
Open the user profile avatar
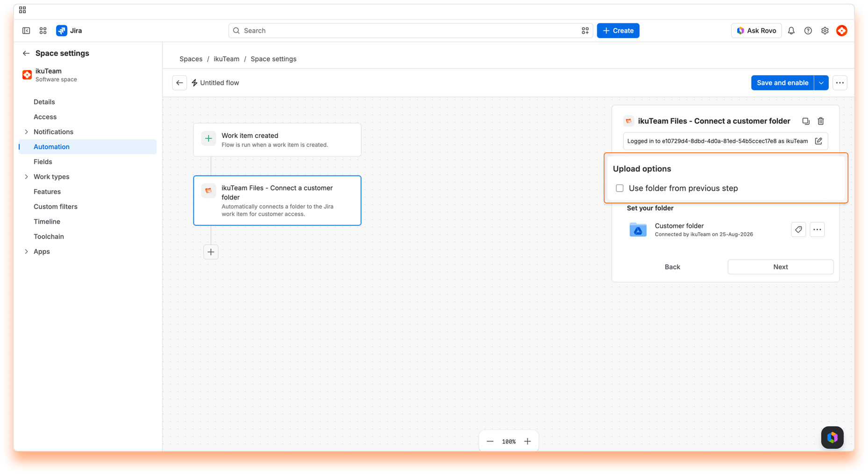[842, 30]
